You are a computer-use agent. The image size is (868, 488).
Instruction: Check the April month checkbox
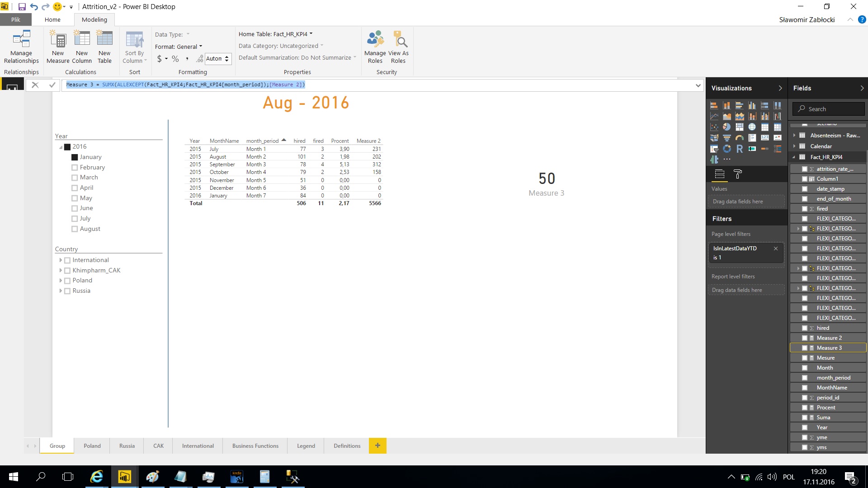[x=75, y=188]
